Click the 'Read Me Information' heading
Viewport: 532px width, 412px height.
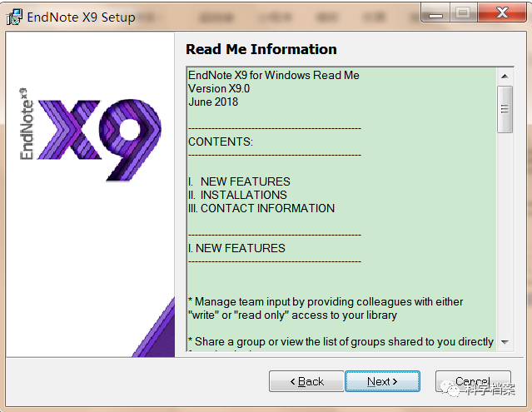[261, 49]
